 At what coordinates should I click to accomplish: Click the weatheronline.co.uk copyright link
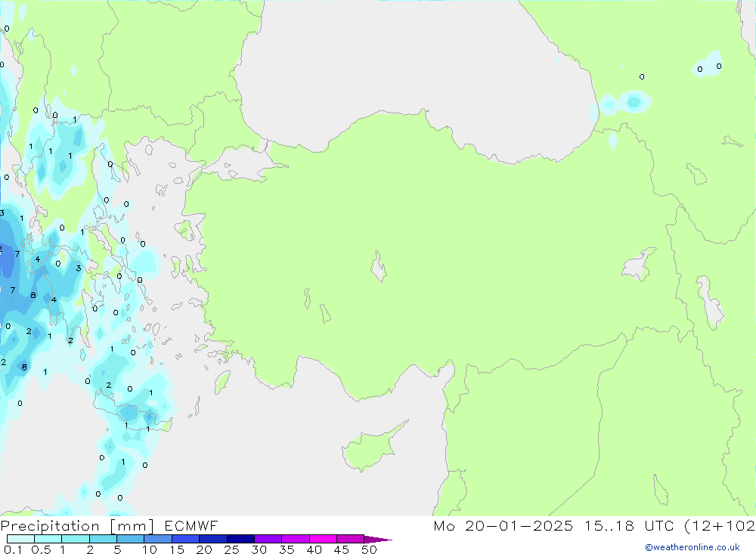click(692, 547)
